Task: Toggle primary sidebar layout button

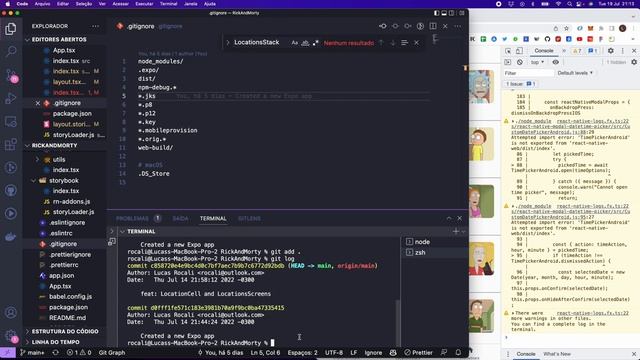Action: coord(437,13)
